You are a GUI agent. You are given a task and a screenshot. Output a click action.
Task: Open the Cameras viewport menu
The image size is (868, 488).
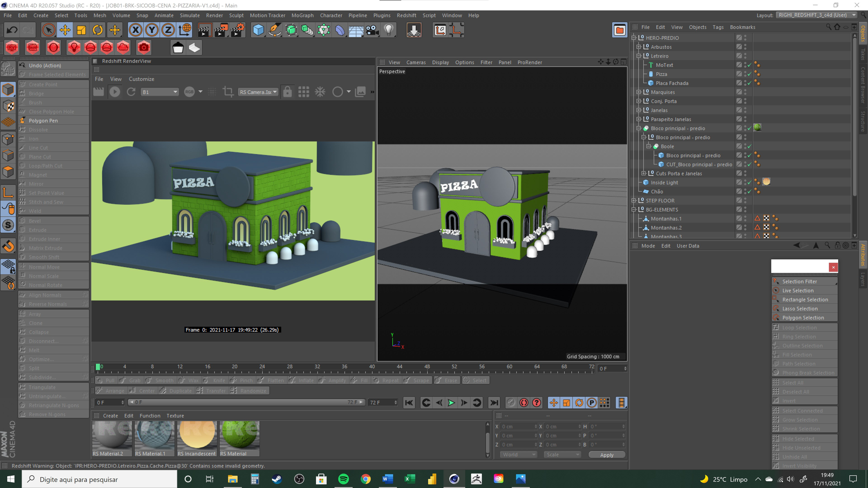(416, 62)
